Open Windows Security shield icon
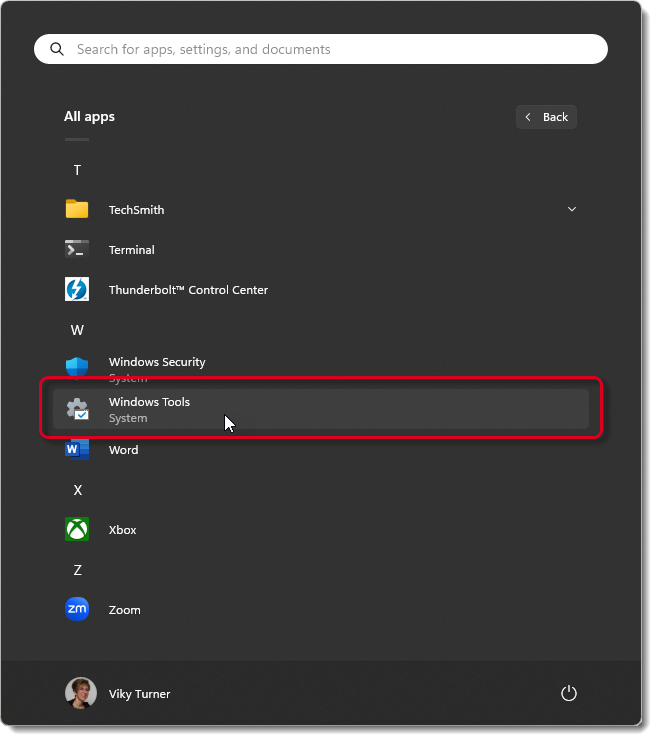 click(x=77, y=366)
